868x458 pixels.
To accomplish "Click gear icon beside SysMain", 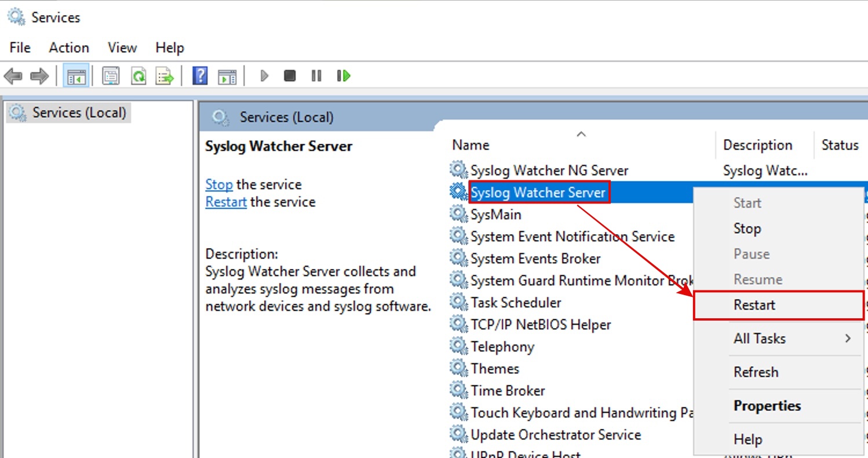I will pyautogui.click(x=458, y=214).
